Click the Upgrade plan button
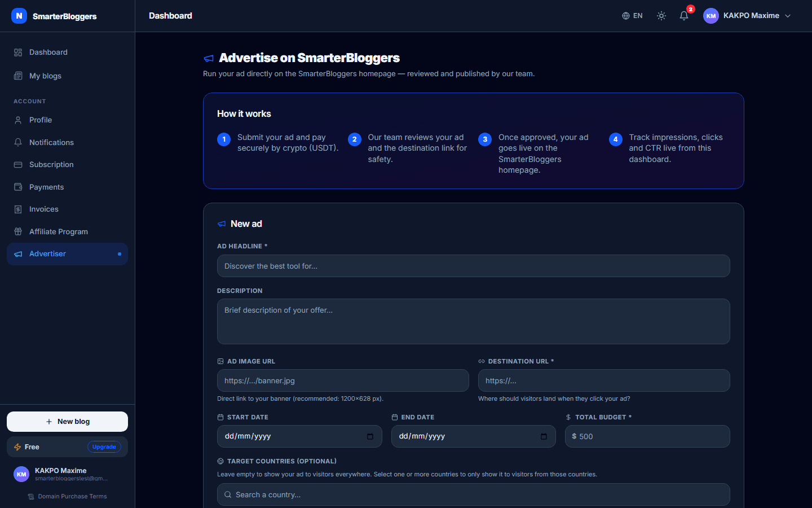This screenshot has width=812, height=508. (104, 447)
